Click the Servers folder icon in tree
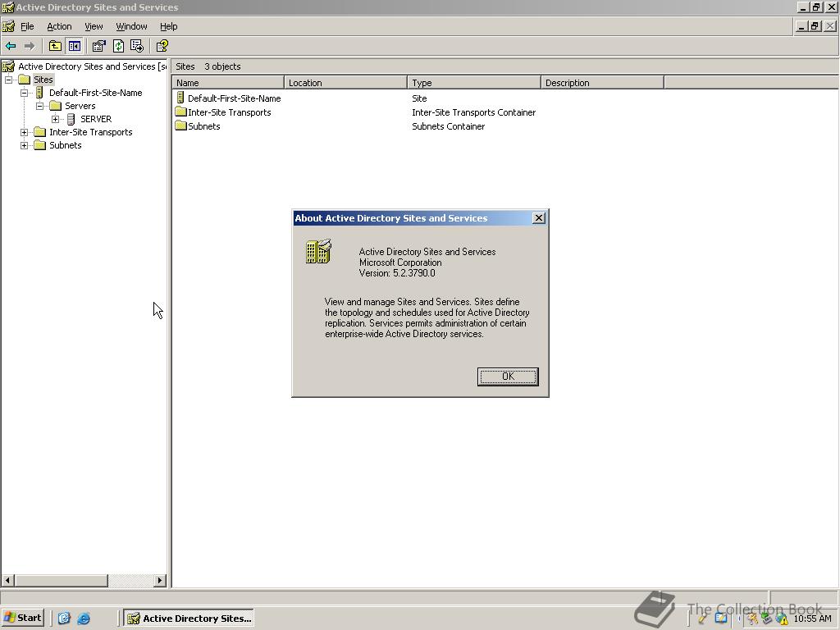The height and width of the screenshot is (630, 840). click(x=55, y=106)
